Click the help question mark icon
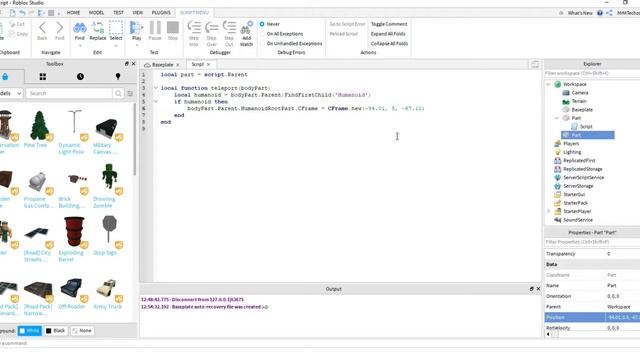 tap(600, 13)
